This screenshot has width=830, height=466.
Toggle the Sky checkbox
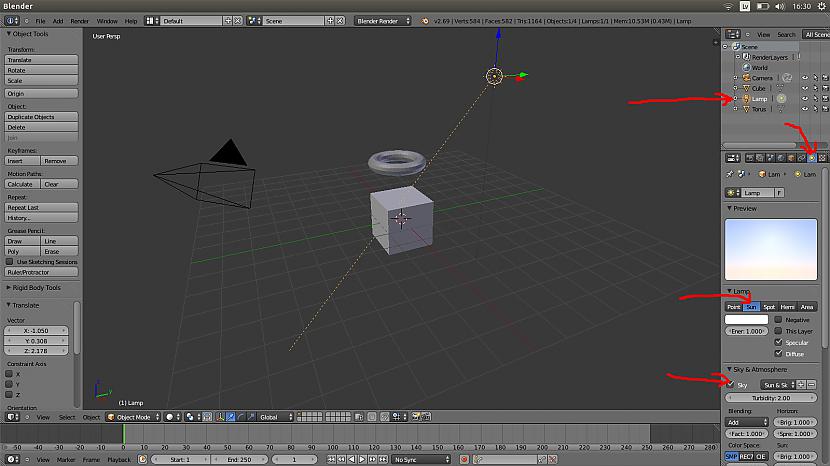click(x=730, y=384)
